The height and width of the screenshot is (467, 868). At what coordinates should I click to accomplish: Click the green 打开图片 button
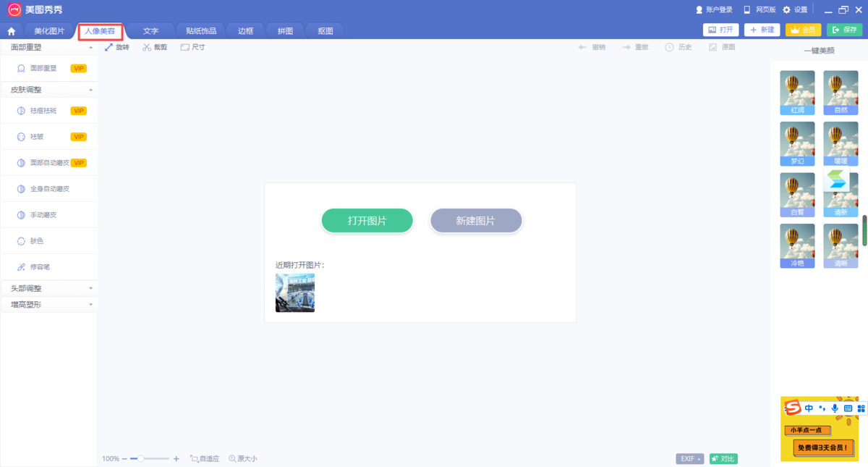click(x=367, y=221)
